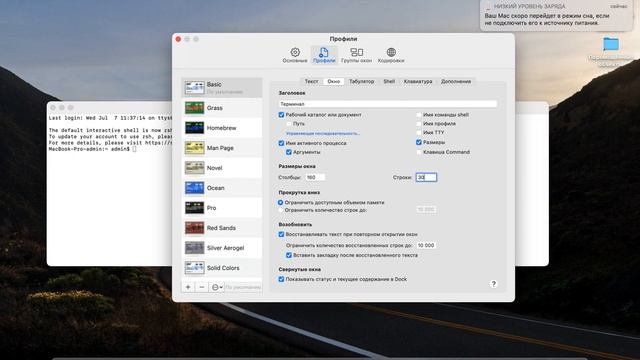Click the Строки rows field
This screenshot has height=360, width=640.
[426, 177]
